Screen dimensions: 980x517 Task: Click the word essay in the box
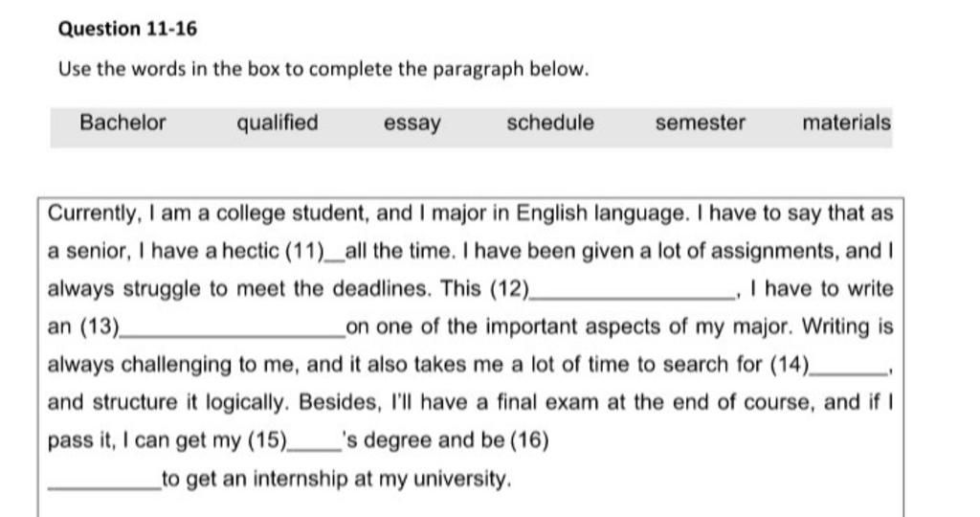click(x=412, y=124)
